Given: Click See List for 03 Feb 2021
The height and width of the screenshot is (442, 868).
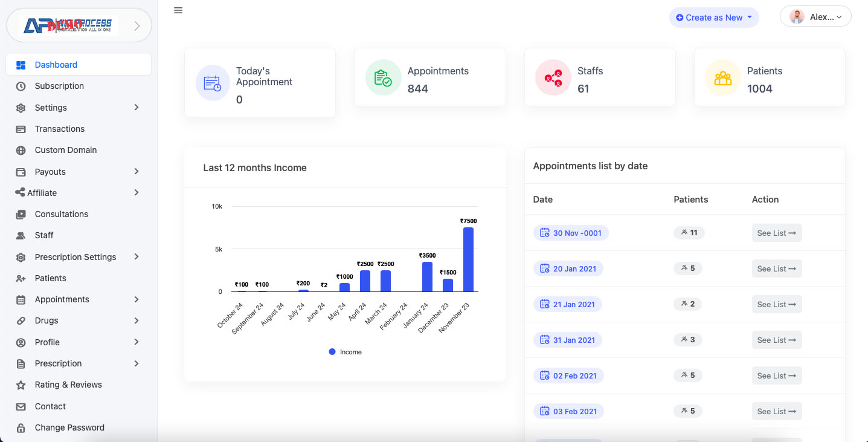Looking at the screenshot, I should click(x=777, y=411).
